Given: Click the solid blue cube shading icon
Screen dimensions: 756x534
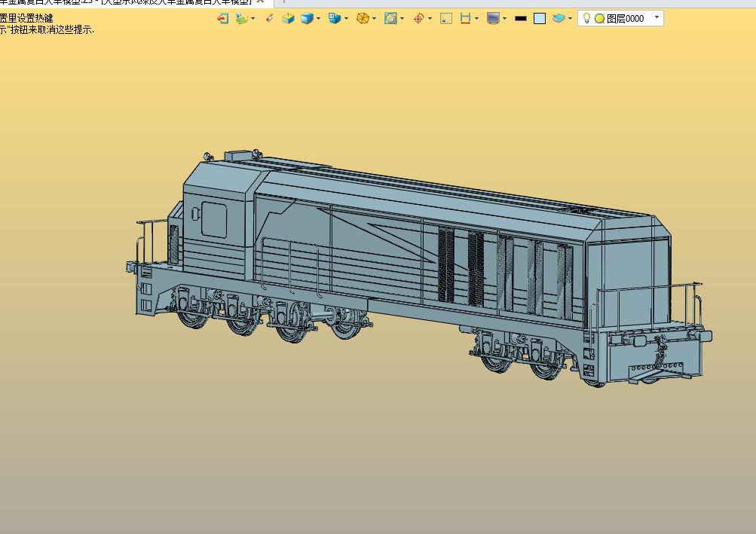Looking at the screenshot, I should point(307,19).
